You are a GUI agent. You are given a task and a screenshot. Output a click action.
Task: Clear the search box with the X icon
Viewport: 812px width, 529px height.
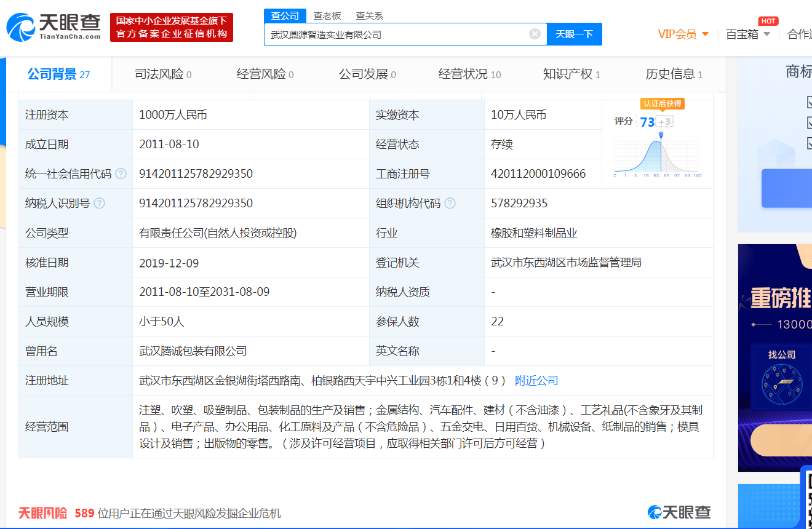535,34
